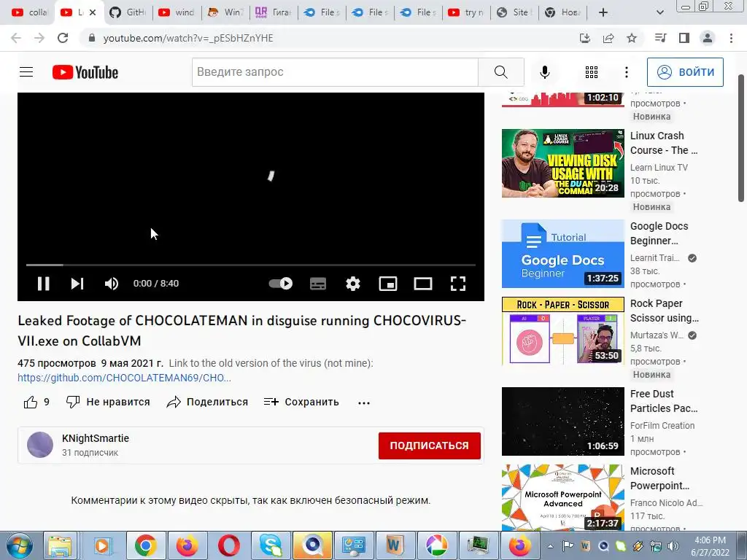
Task: Switch to the Гига tab
Action: point(274,12)
